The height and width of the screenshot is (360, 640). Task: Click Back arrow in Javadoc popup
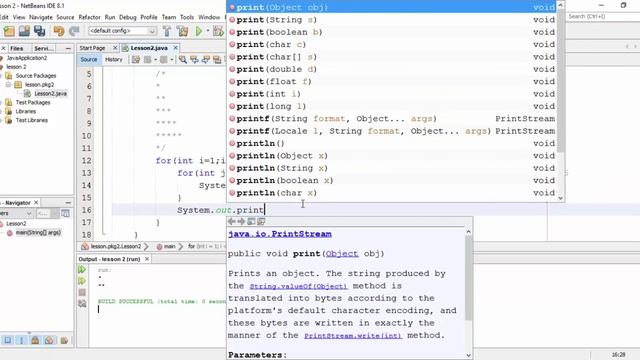point(231,221)
